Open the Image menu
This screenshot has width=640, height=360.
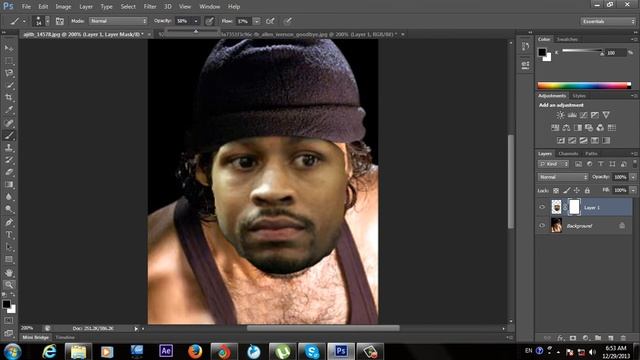[63, 7]
